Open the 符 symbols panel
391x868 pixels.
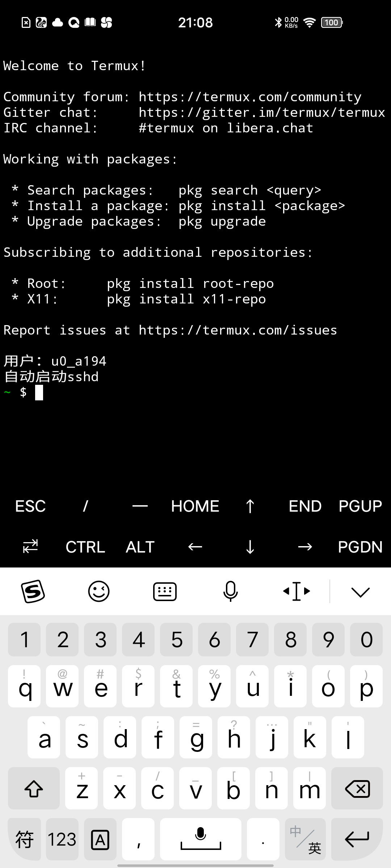click(x=25, y=839)
